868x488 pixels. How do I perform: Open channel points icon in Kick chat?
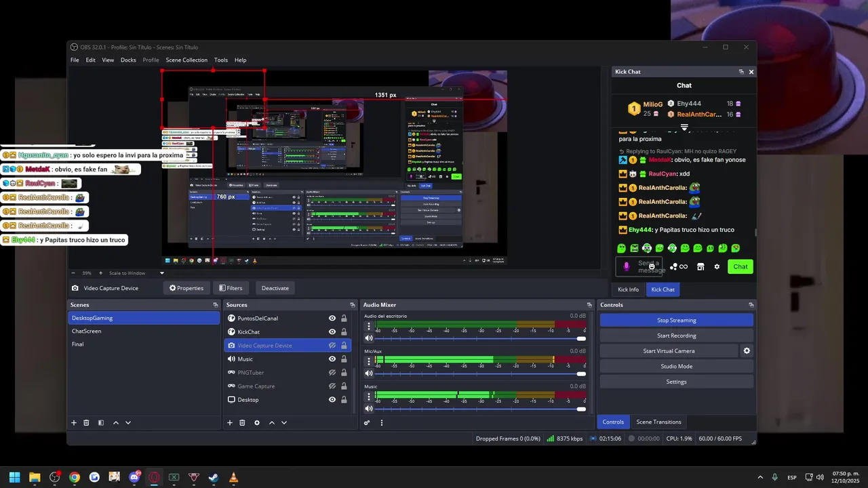(x=679, y=266)
